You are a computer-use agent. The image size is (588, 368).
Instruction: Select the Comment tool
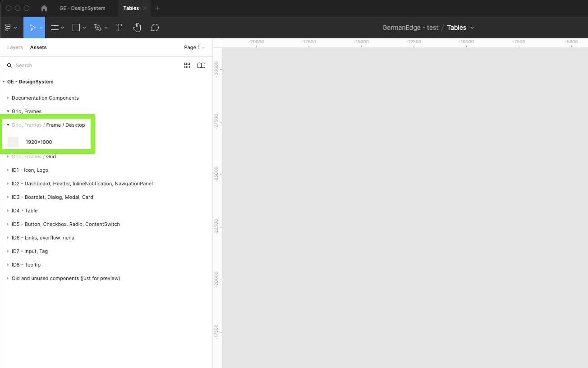click(x=155, y=28)
